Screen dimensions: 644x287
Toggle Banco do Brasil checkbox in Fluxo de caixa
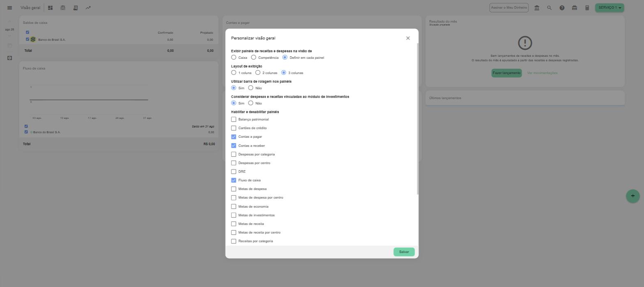point(26,132)
